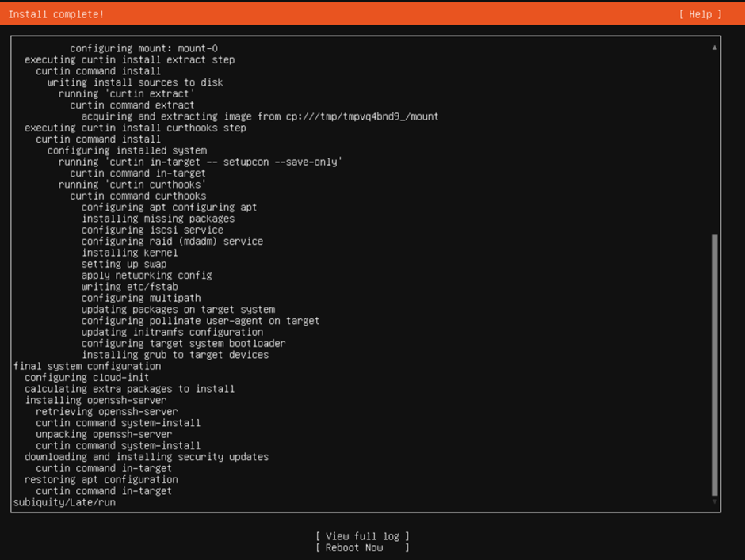Click the log scrollbar thumb
This screenshot has height=560, width=745.
pos(714,364)
